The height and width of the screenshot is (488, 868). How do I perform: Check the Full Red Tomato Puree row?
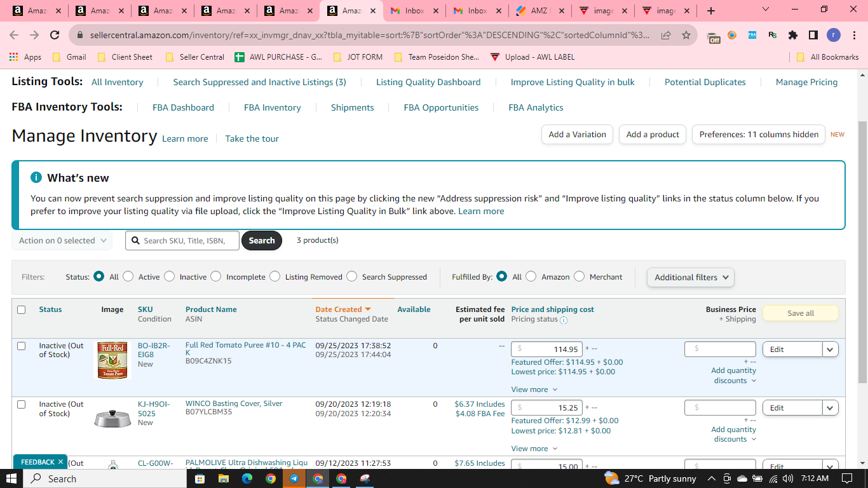(x=22, y=346)
